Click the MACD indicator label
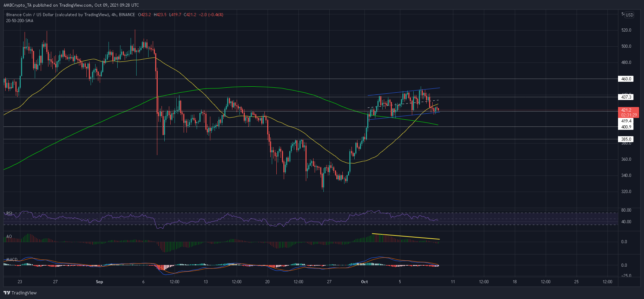 tap(12, 260)
